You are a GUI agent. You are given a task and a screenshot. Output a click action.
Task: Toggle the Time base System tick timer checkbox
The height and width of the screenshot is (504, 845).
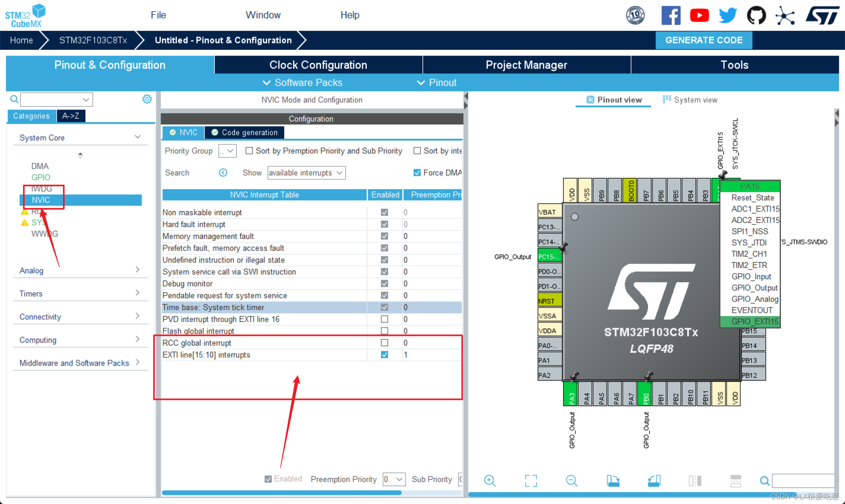click(384, 307)
